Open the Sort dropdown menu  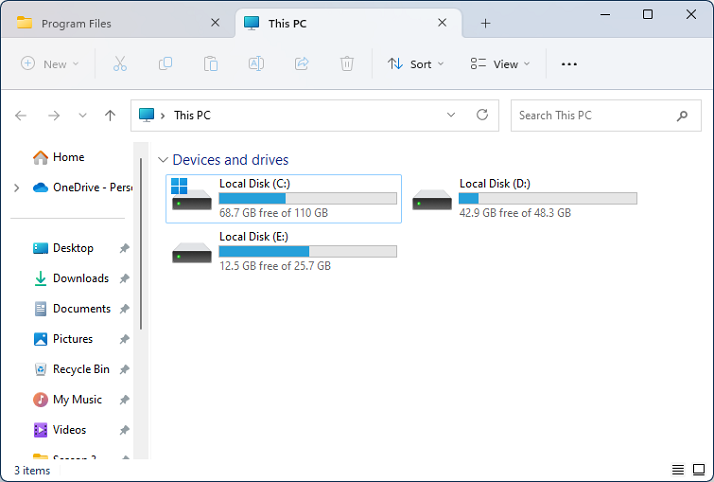pyautogui.click(x=415, y=64)
